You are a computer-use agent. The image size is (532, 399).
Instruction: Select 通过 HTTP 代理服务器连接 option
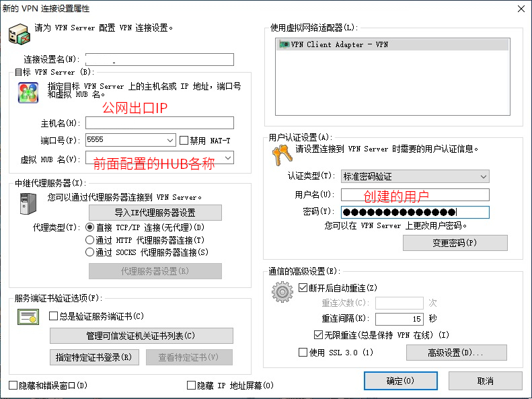coord(89,240)
